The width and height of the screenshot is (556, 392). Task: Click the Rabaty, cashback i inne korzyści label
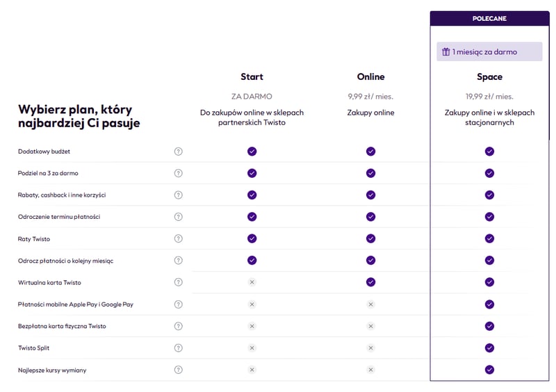[x=62, y=195]
